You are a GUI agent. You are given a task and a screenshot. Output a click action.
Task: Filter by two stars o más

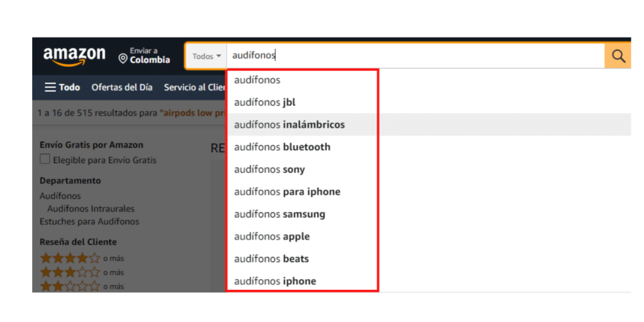82,286
